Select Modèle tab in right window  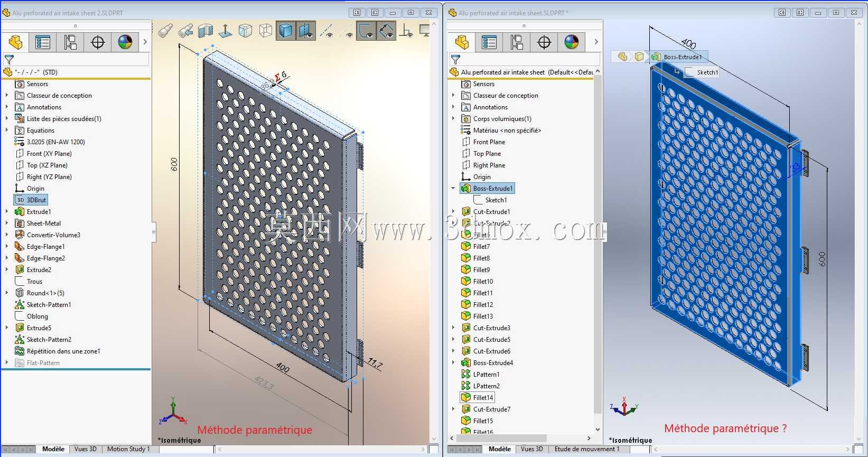tap(500, 449)
